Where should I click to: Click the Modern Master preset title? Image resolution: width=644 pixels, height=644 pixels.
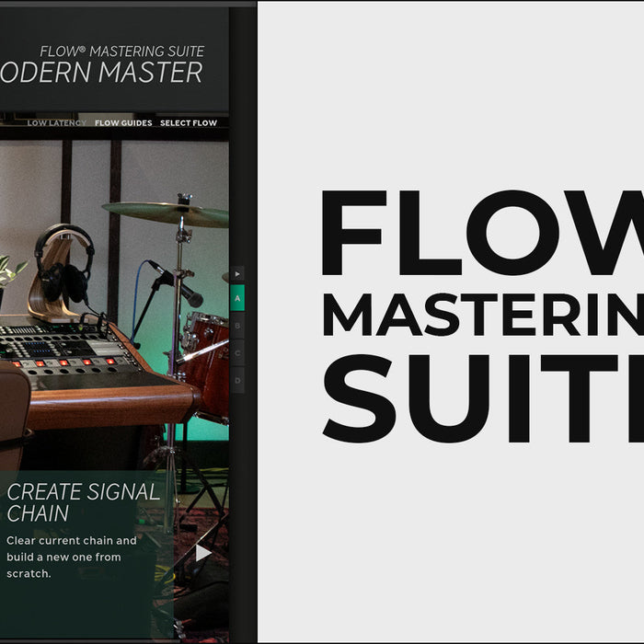click(101, 74)
